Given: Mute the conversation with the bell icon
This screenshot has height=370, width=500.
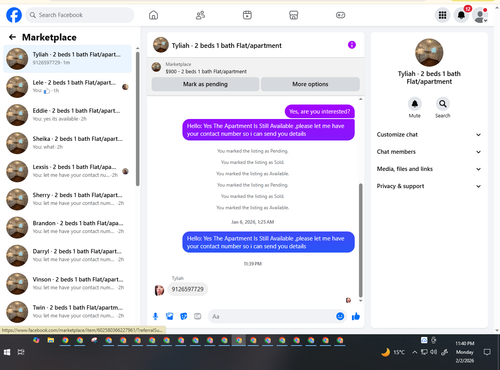Looking at the screenshot, I should coord(415,104).
